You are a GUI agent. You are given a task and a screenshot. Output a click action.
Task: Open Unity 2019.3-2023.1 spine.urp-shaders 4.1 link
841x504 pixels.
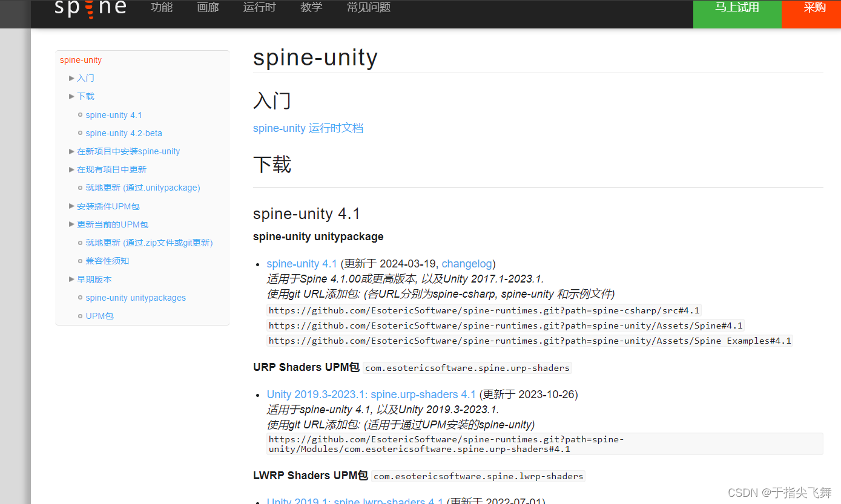tap(371, 394)
